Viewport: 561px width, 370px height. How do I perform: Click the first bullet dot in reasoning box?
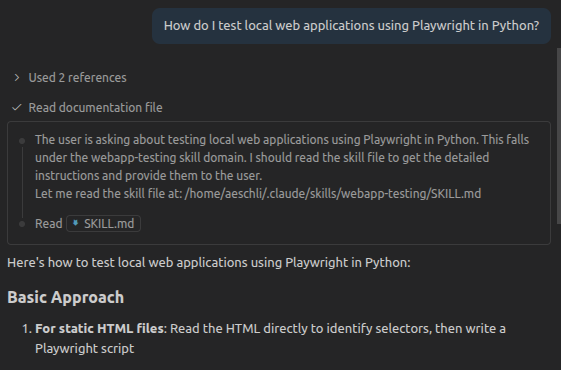point(22,141)
